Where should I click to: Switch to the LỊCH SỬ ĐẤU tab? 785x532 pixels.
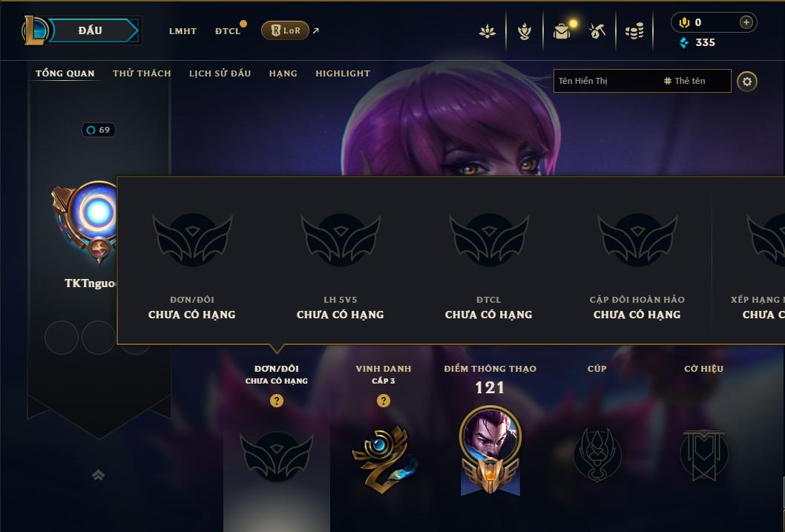pyautogui.click(x=220, y=73)
